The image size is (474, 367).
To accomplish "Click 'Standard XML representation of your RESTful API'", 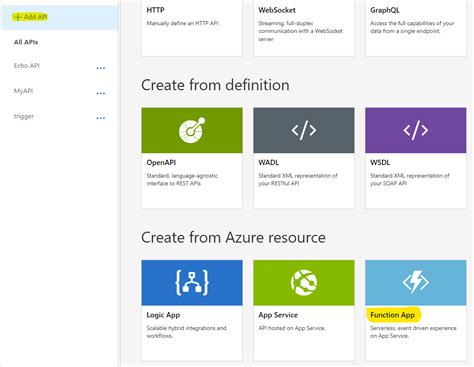I will point(298,179).
